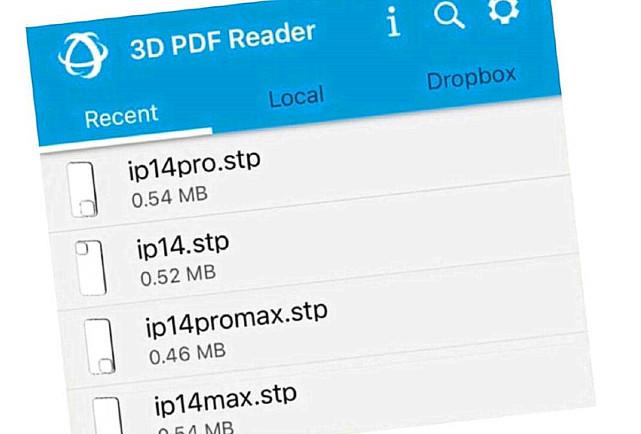This screenshot has height=434, width=641.
Task: Open the info icon in header
Action: point(393,22)
